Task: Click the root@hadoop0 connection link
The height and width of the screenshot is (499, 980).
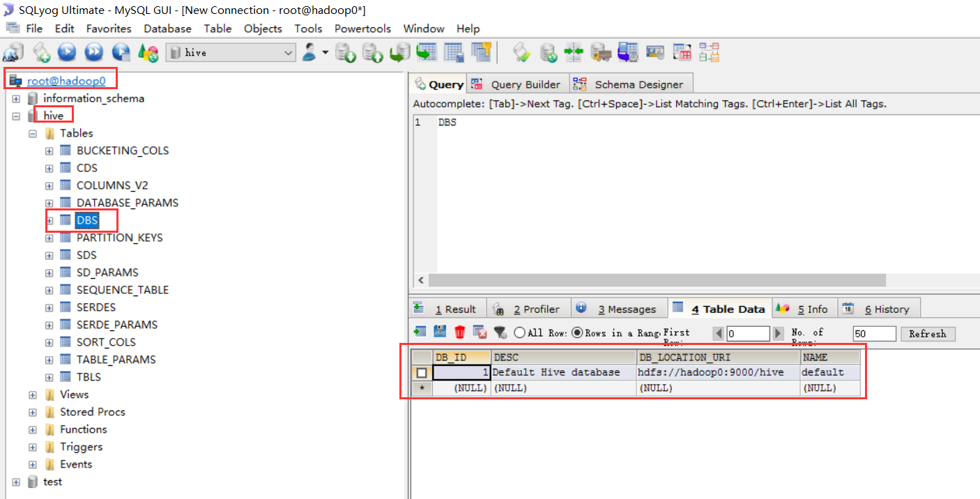Action: [x=66, y=81]
